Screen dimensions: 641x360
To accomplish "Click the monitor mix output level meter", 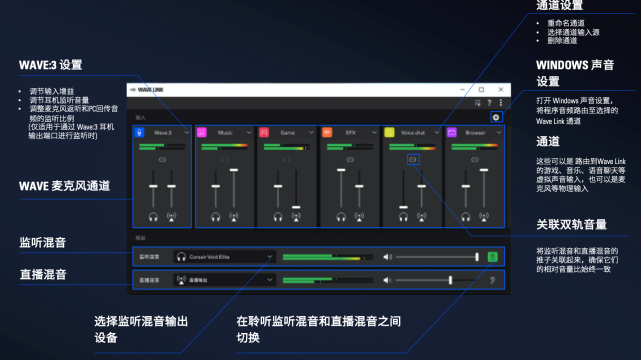I will coord(328,257).
